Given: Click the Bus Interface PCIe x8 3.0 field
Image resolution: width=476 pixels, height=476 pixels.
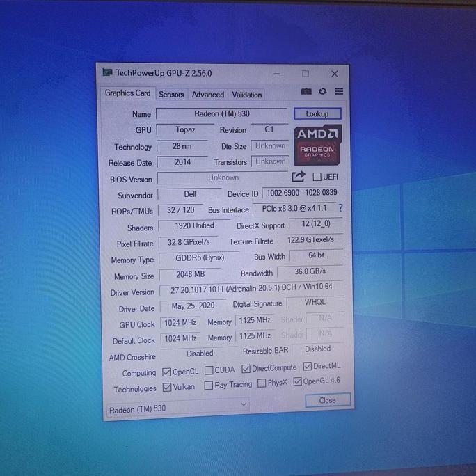Looking at the screenshot, I should (x=294, y=208).
